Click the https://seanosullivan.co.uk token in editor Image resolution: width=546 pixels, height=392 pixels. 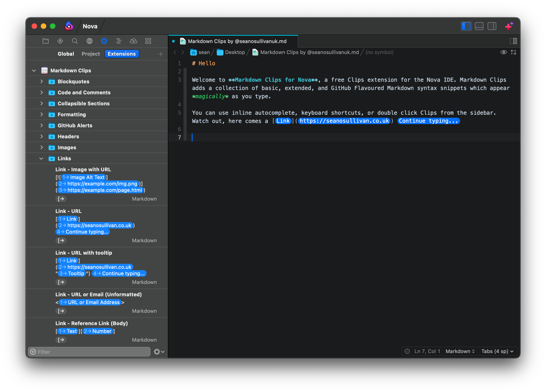pos(344,121)
